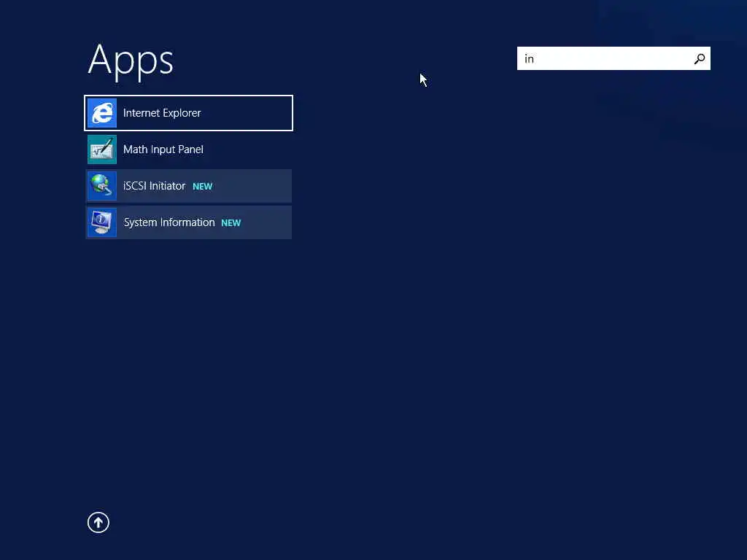
Task: Open the Internet Explorer icon
Action: (102, 113)
